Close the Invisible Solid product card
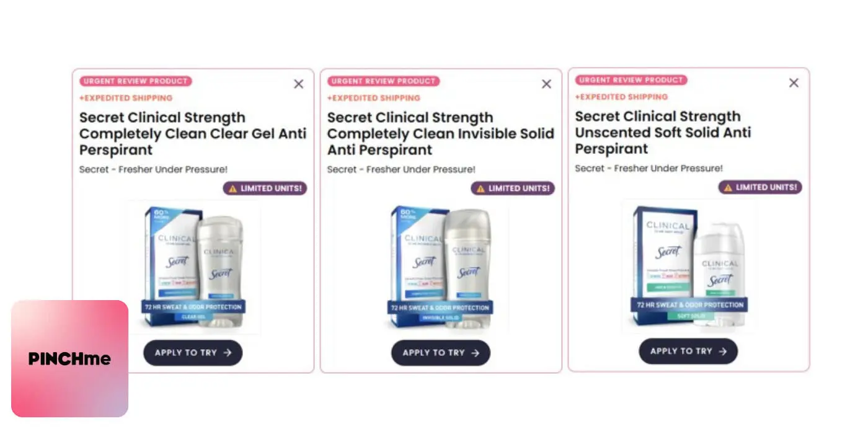 coord(546,84)
